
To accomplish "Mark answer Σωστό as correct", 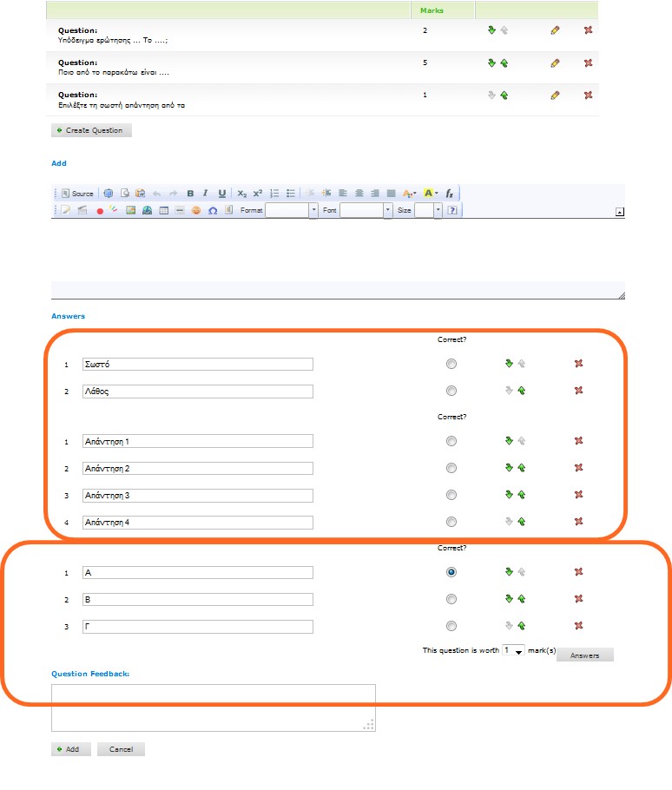I will point(451,364).
